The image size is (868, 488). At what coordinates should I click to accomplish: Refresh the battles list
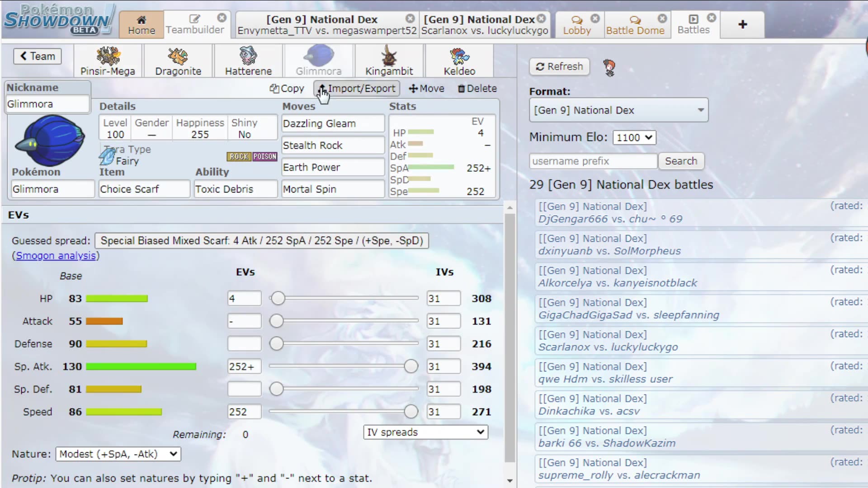pos(559,66)
